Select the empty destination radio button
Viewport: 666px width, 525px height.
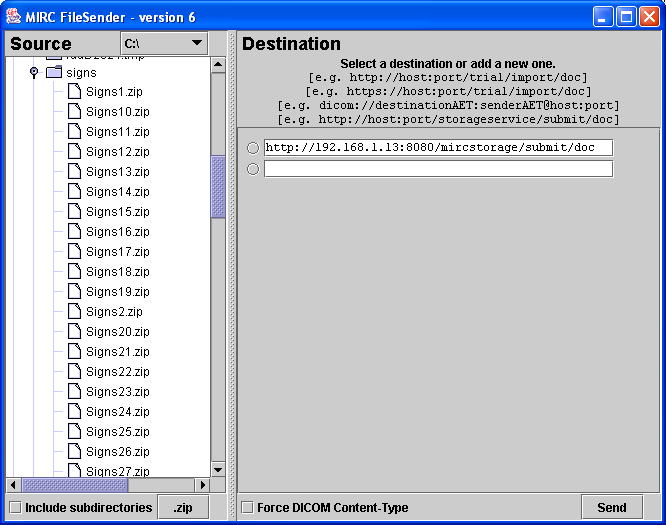coord(253,169)
